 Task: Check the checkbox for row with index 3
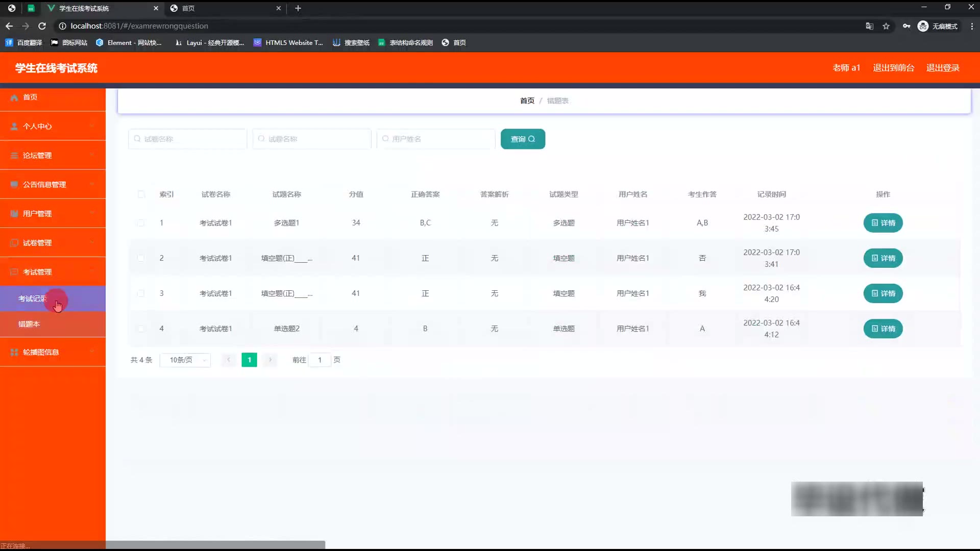click(x=141, y=293)
